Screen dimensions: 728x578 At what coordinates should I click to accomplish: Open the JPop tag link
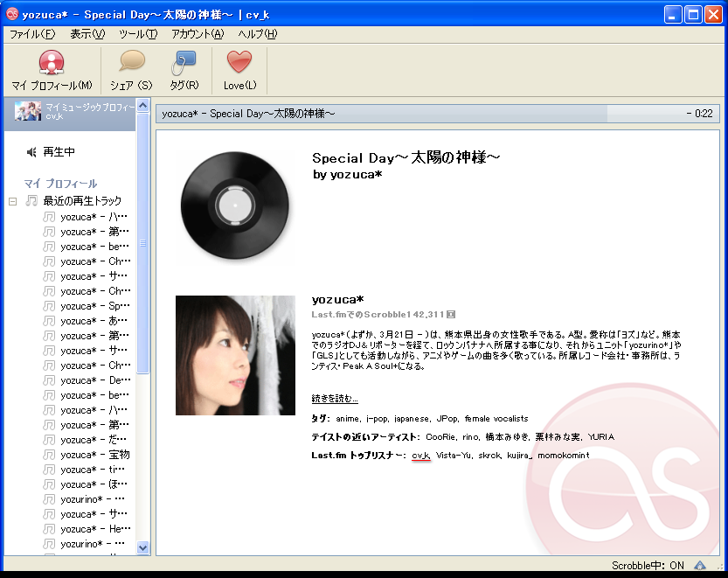pos(447,419)
